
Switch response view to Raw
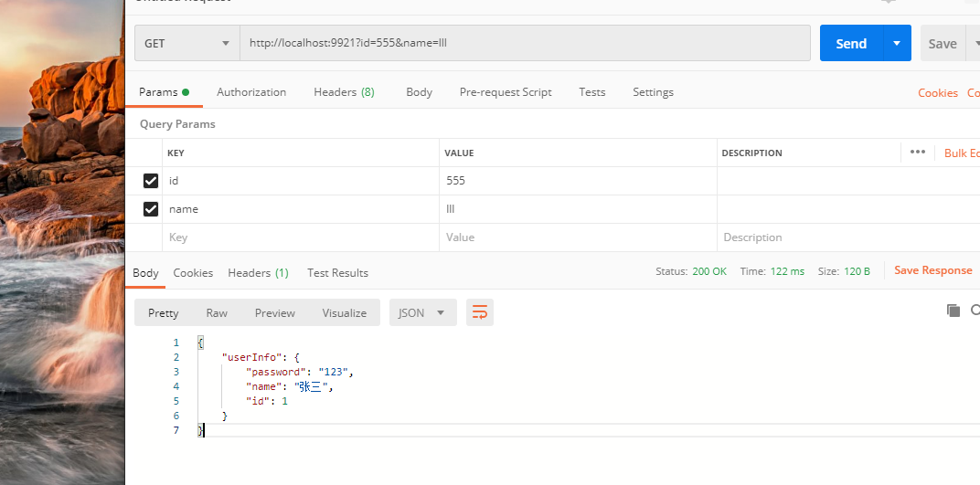coord(217,312)
